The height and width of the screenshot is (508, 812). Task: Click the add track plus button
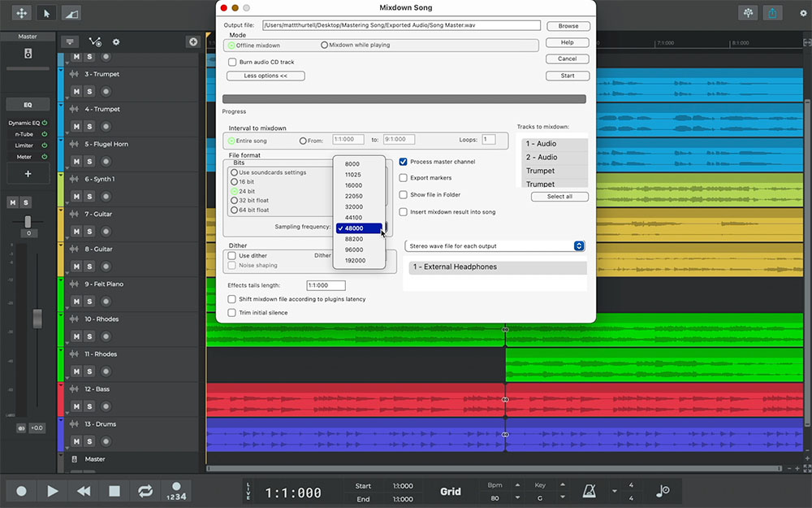tap(192, 41)
